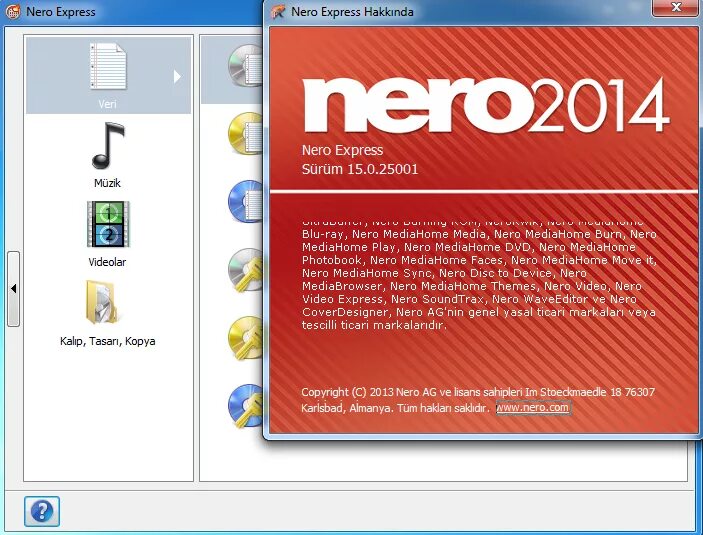Click the nero 2014 logo

point(486,106)
